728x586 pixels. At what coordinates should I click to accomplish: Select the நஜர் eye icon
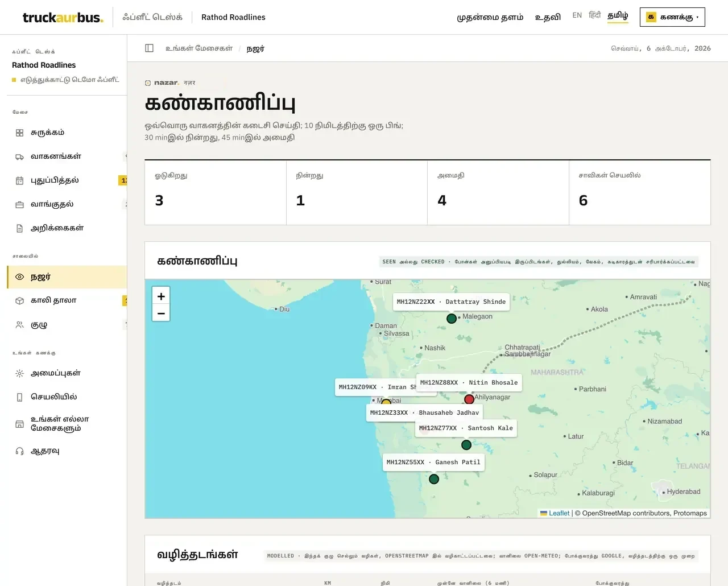pos(19,277)
